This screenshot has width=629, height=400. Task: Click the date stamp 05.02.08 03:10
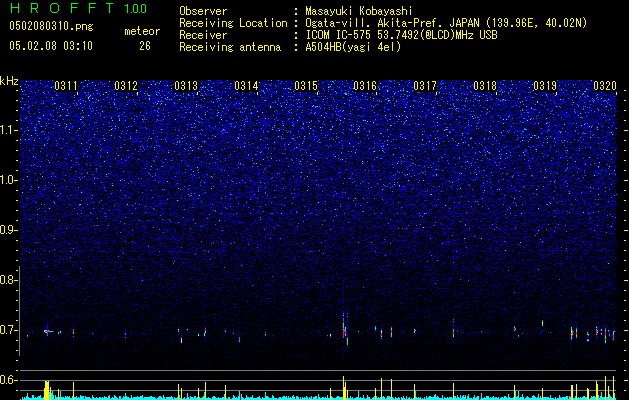click(x=51, y=46)
